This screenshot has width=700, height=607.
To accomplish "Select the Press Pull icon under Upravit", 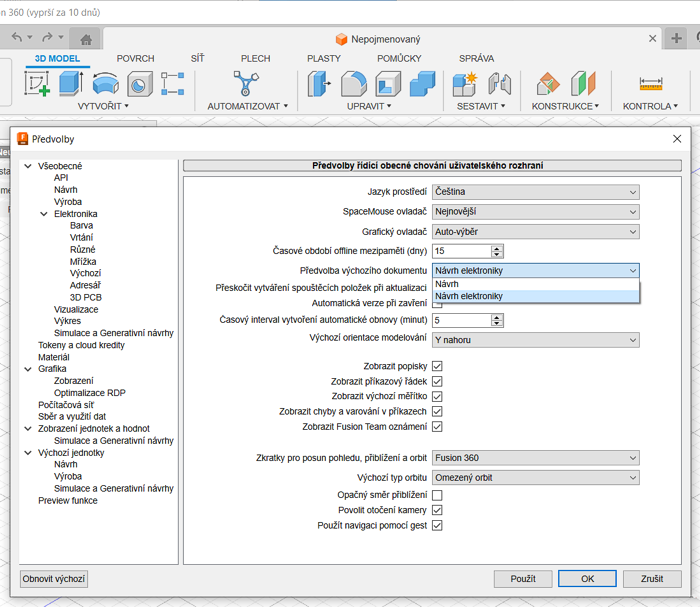I will 320,84.
